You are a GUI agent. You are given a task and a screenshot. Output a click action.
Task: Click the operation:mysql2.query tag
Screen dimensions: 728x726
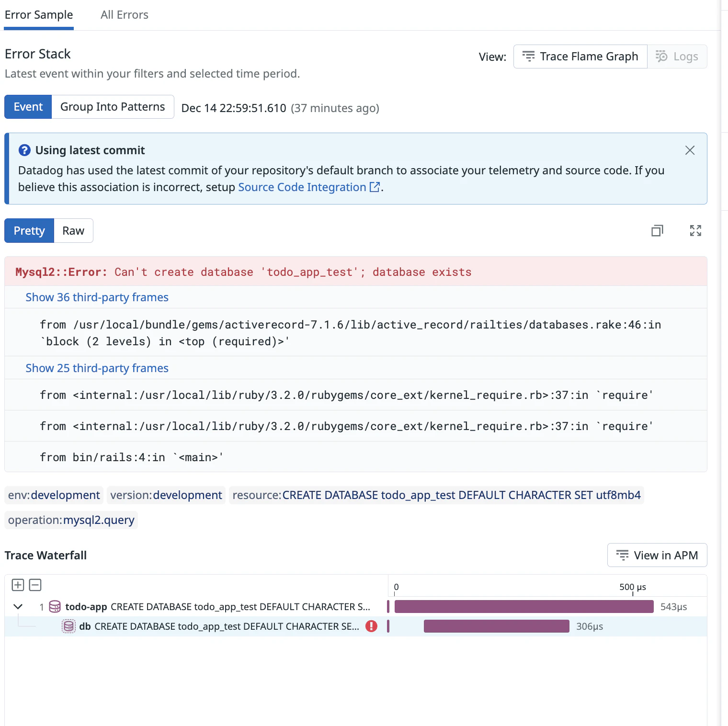coord(71,520)
